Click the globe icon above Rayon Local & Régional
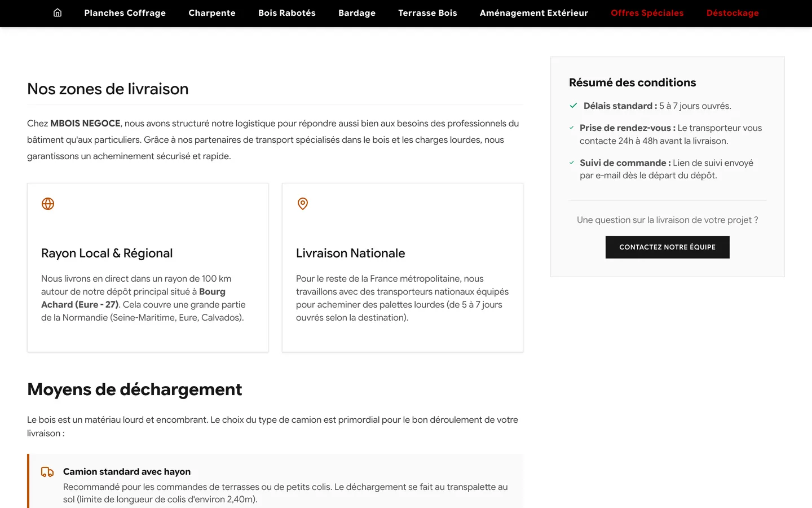812x508 pixels. (48, 204)
